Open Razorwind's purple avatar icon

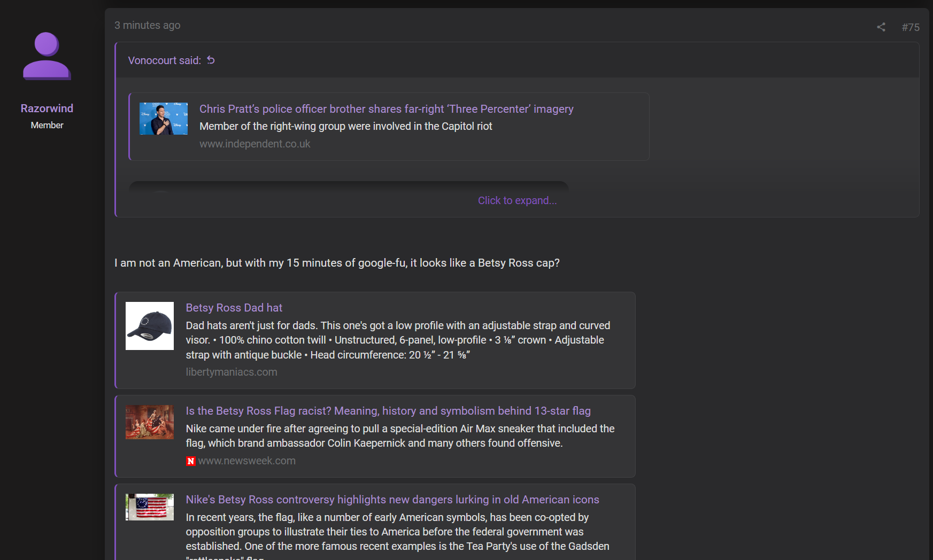point(47,56)
